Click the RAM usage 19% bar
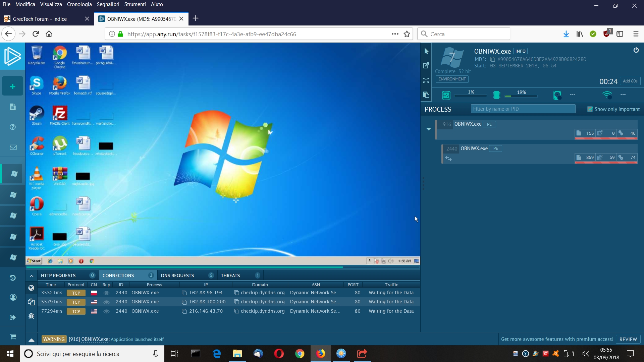 pyautogui.click(x=521, y=96)
